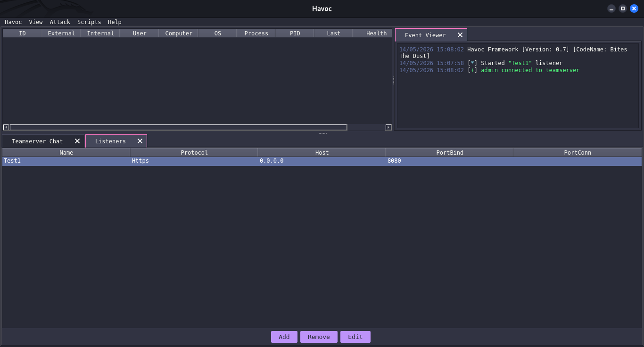Open the Help menu
The width and height of the screenshot is (644, 347).
click(115, 22)
